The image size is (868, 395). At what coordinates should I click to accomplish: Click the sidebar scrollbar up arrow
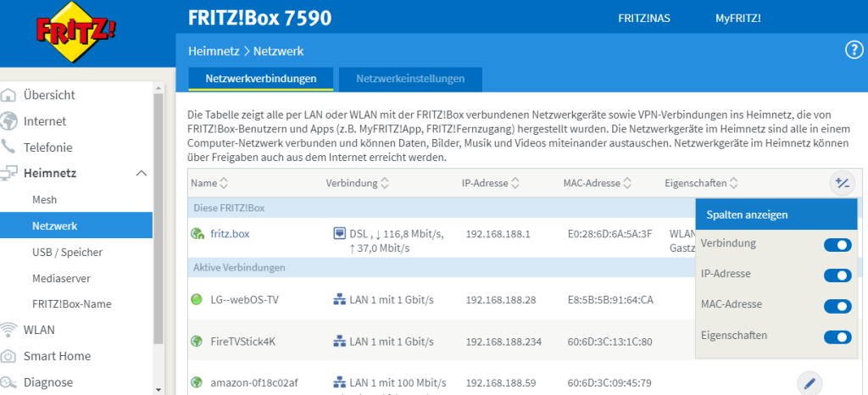click(x=159, y=88)
